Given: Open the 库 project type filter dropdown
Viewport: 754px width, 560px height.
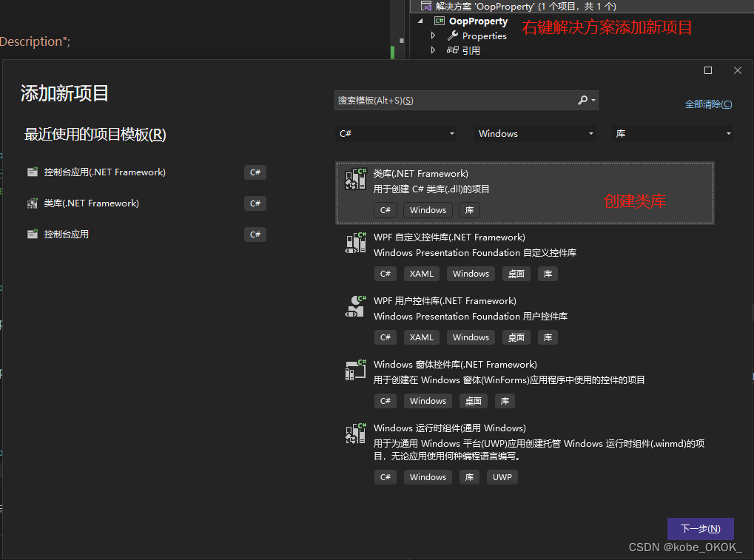Looking at the screenshot, I should point(673,134).
